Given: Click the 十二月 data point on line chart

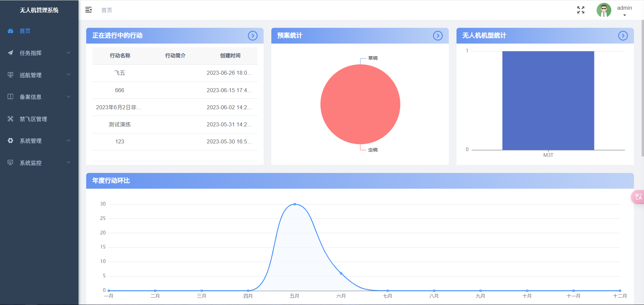Looking at the screenshot, I should [620, 291].
